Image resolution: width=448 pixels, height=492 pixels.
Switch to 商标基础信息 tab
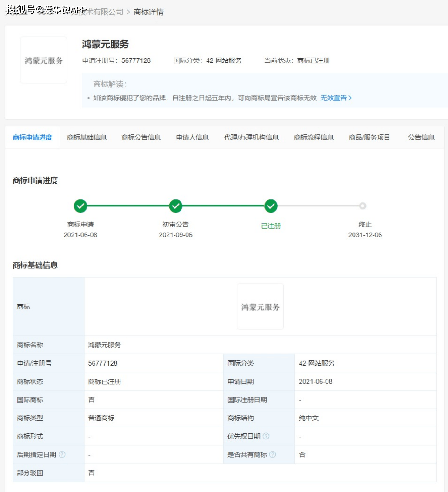[x=87, y=138]
